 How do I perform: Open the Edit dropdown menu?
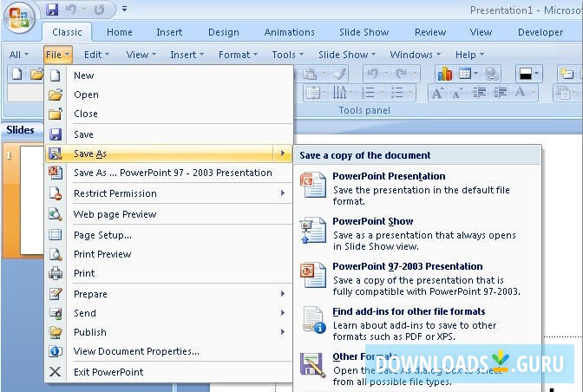96,55
